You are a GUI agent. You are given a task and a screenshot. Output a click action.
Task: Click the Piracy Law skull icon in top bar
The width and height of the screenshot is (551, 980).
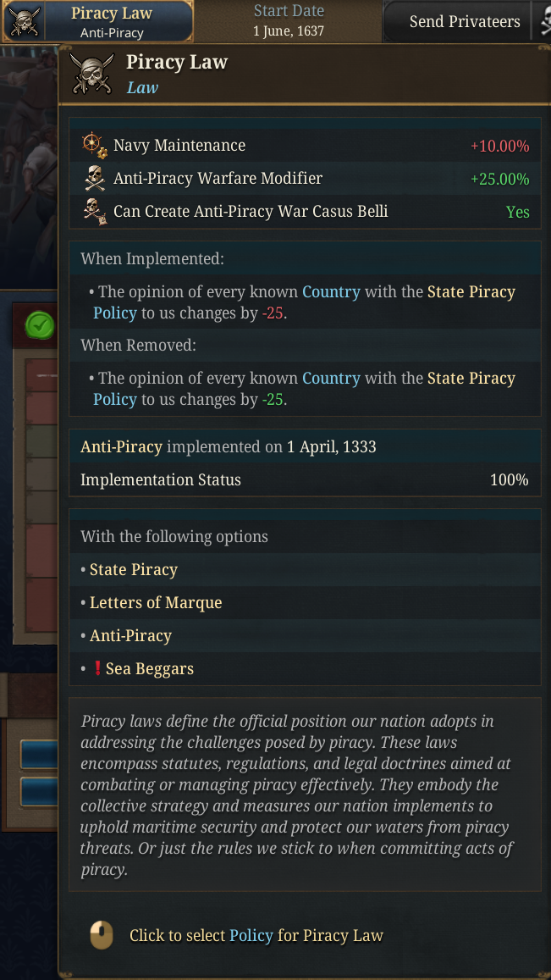[24, 22]
